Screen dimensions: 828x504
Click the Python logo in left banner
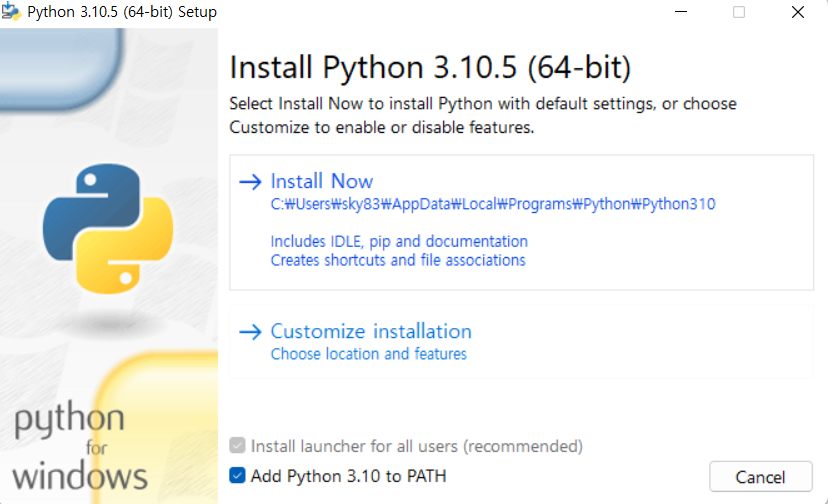tap(108, 228)
